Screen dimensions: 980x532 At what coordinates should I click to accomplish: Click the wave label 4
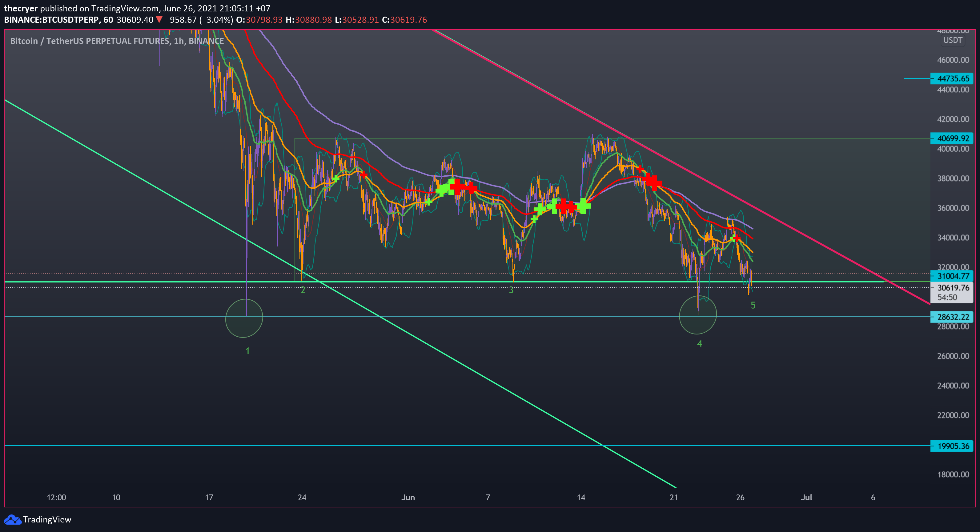click(699, 344)
